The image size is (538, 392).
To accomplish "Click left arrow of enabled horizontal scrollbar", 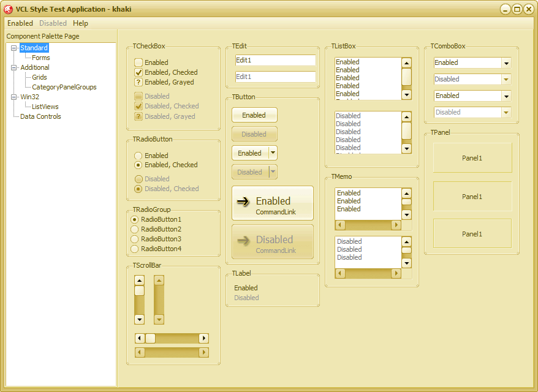I will (139, 338).
